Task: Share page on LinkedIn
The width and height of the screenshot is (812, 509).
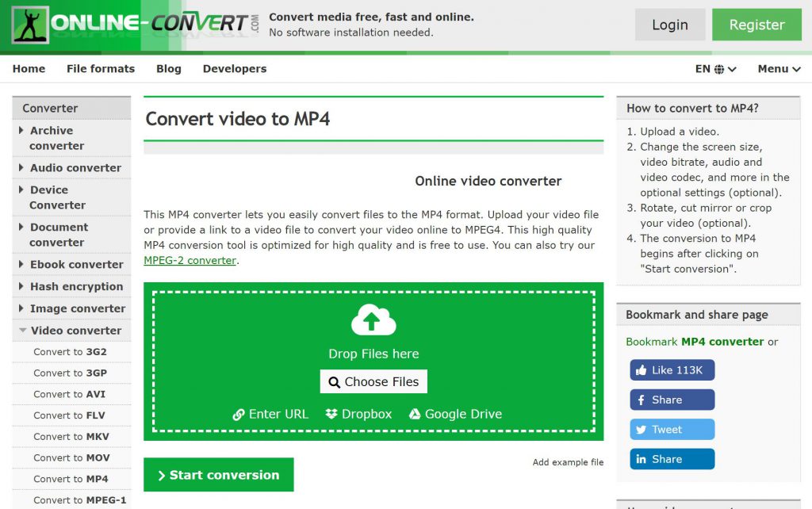Action: (x=672, y=459)
